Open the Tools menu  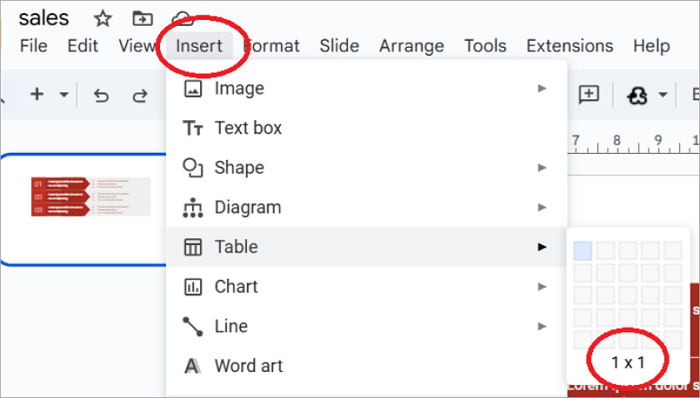[485, 46]
